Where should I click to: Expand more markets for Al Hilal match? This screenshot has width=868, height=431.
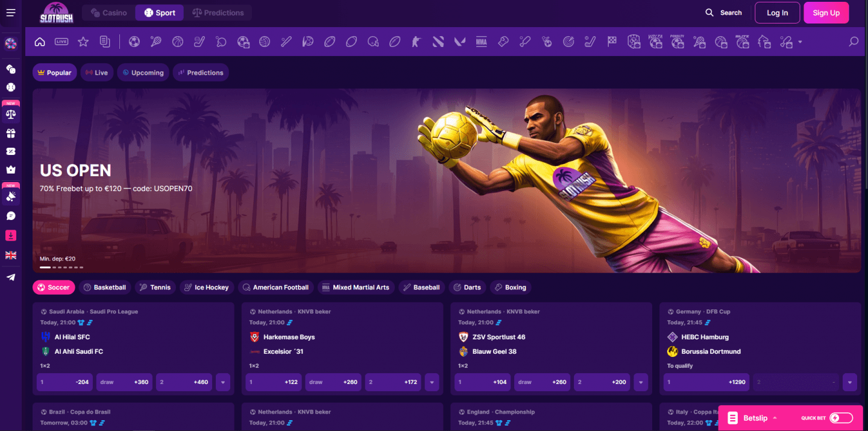(x=223, y=382)
